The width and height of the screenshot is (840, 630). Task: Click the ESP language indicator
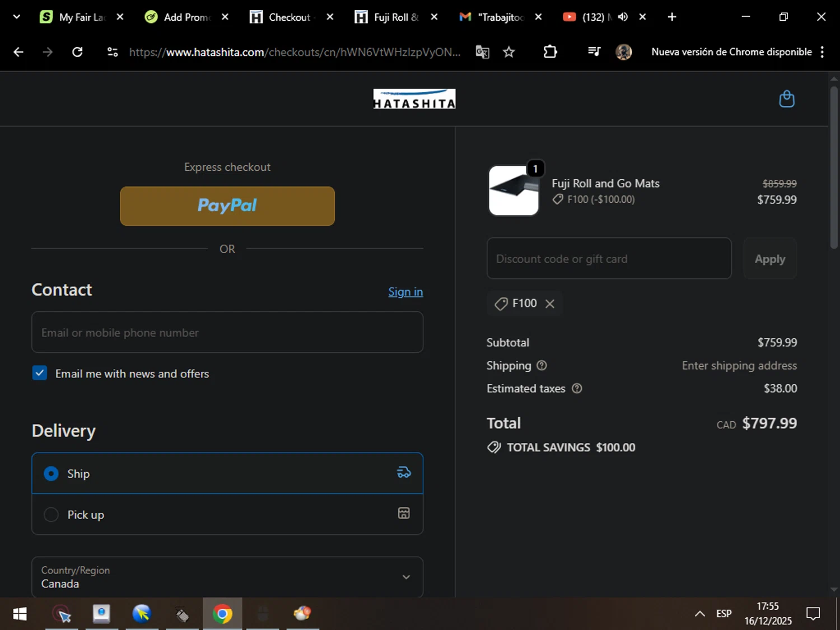tap(724, 614)
